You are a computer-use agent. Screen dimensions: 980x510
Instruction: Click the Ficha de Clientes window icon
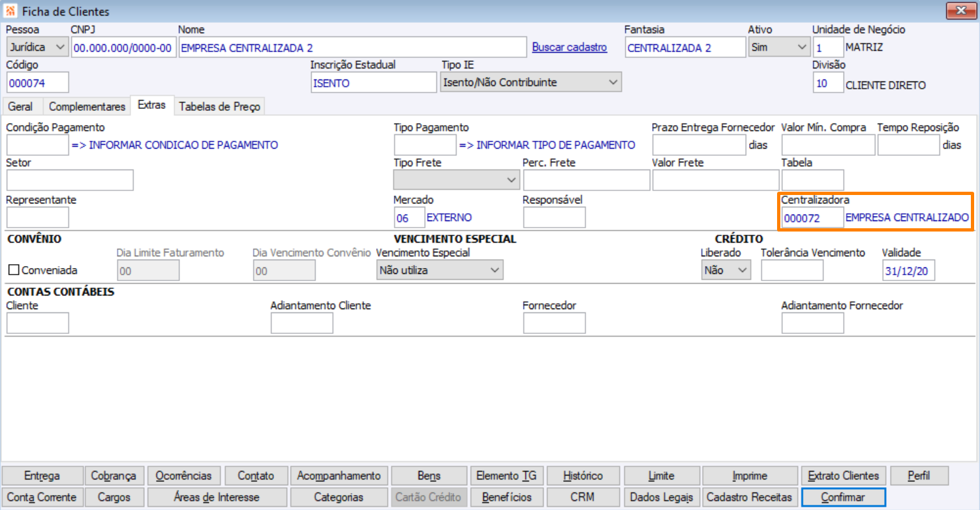[x=11, y=11]
